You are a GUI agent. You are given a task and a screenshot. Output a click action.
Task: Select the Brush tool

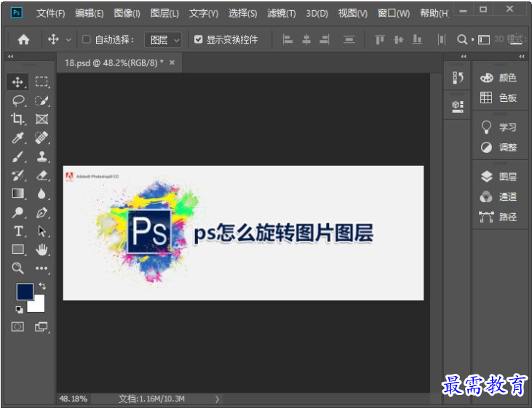(x=18, y=156)
